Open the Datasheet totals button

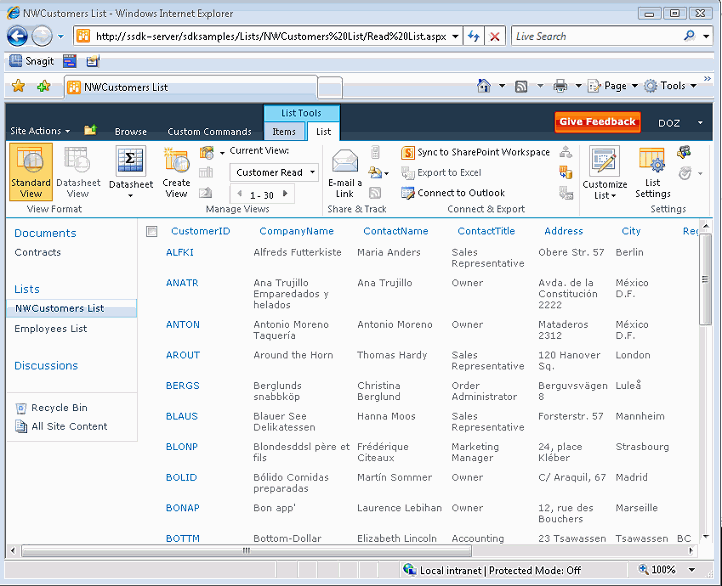(131, 172)
